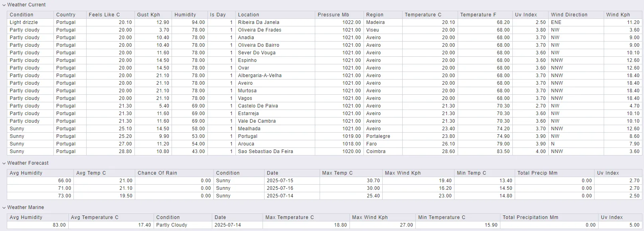644x231 pixels.
Task: Collapse the Weather Marine section
Action: point(4,207)
